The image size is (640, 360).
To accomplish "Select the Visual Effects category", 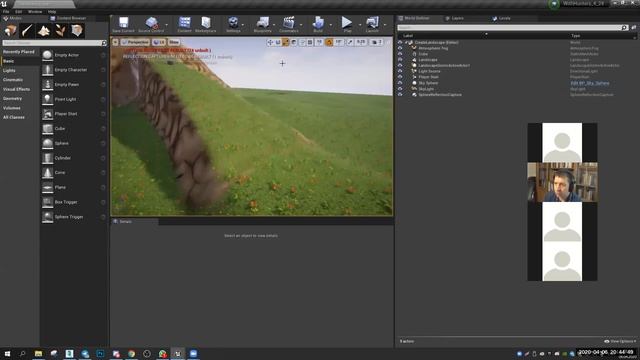I will [x=16, y=89].
